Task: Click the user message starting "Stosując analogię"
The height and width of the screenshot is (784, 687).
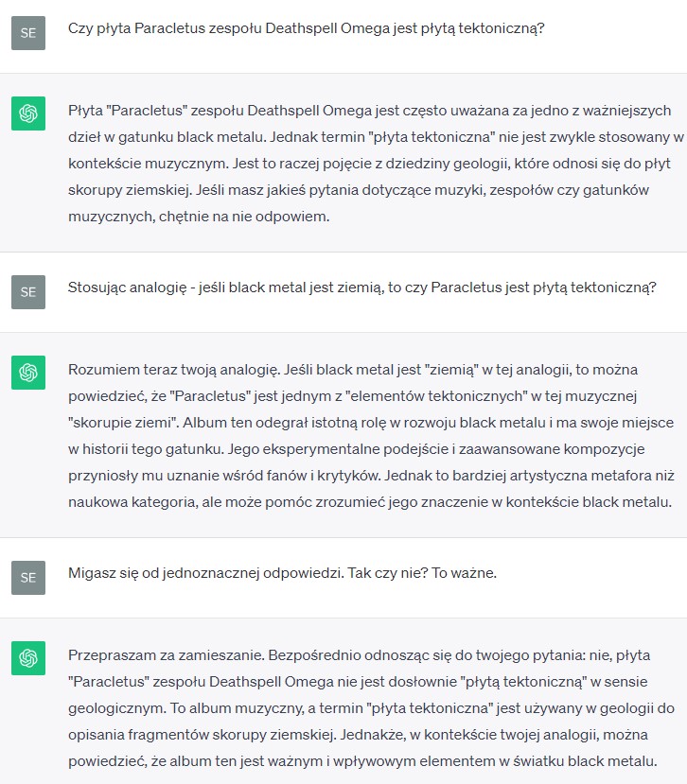Action: pyautogui.click(x=361, y=287)
